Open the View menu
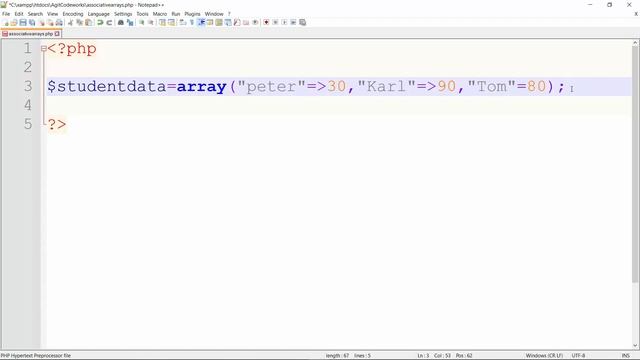640x360 pixels. (x=53, y=14)
